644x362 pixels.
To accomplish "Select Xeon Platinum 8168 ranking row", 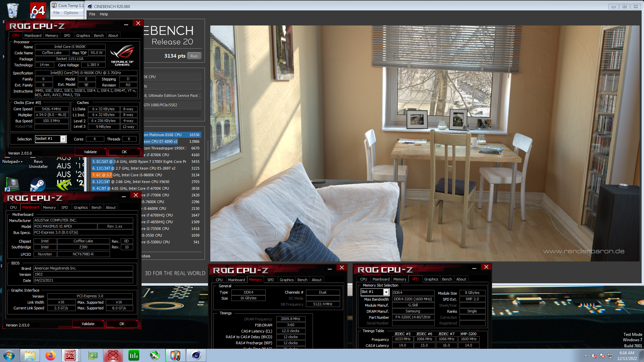I will click(172, 135).
